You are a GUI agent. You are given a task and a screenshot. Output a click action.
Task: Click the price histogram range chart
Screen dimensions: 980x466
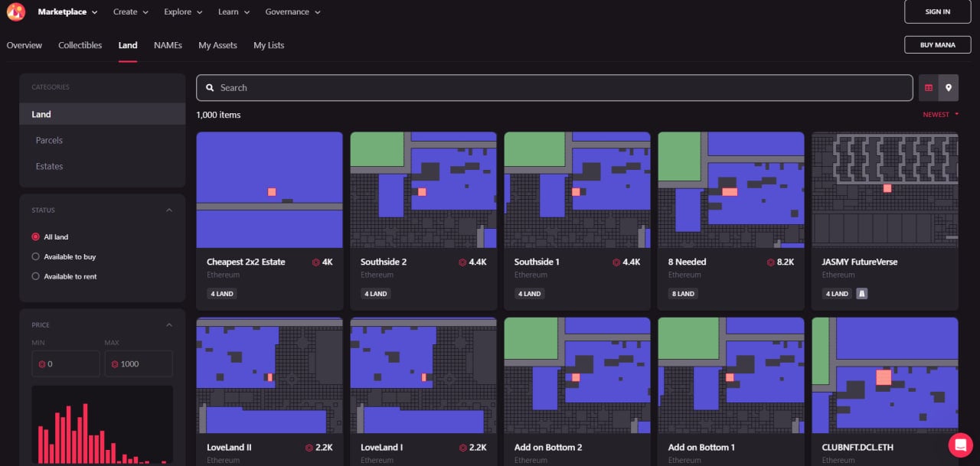pyautogui.click(x=102, y=425)
